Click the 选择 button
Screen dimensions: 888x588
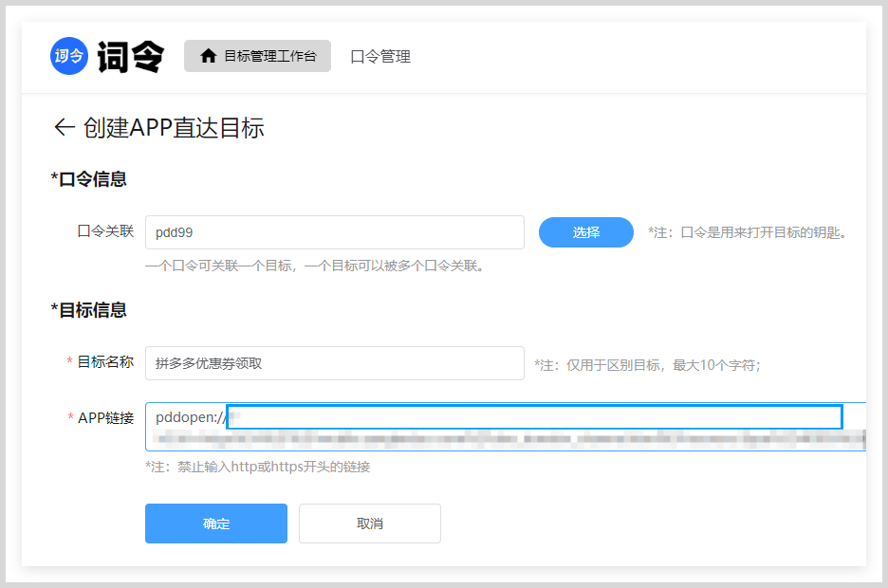tap(586, 232)
